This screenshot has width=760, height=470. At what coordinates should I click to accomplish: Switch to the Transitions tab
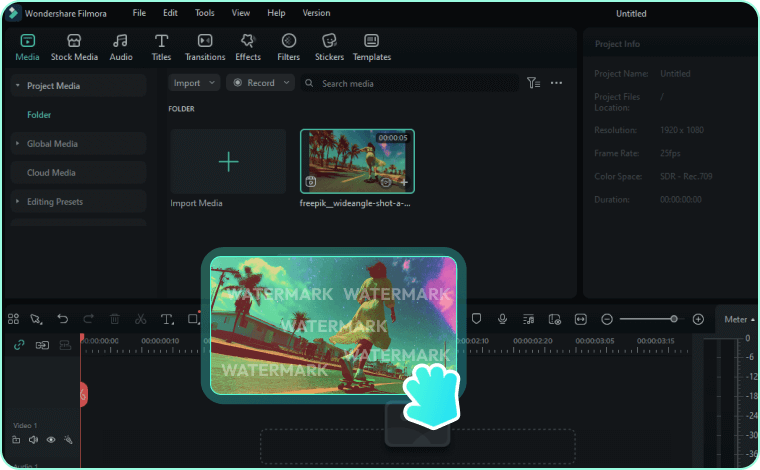coord(205,46)
